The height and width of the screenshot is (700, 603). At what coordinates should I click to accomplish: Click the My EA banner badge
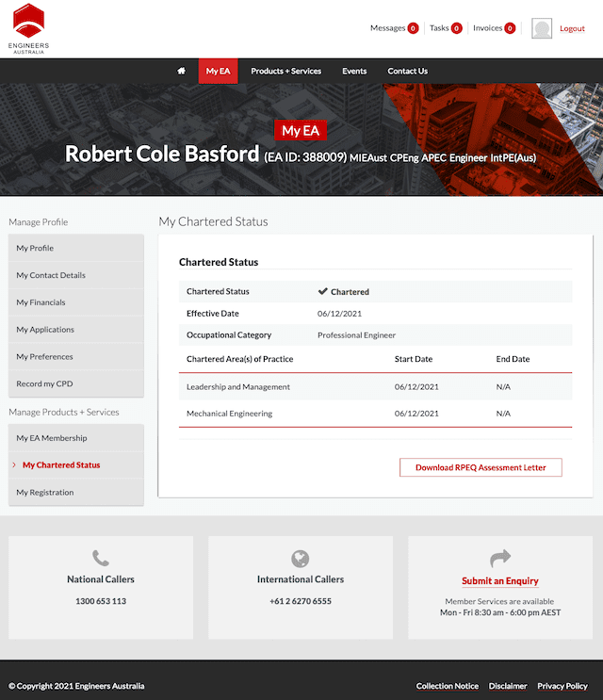click(x=301, y=130)
